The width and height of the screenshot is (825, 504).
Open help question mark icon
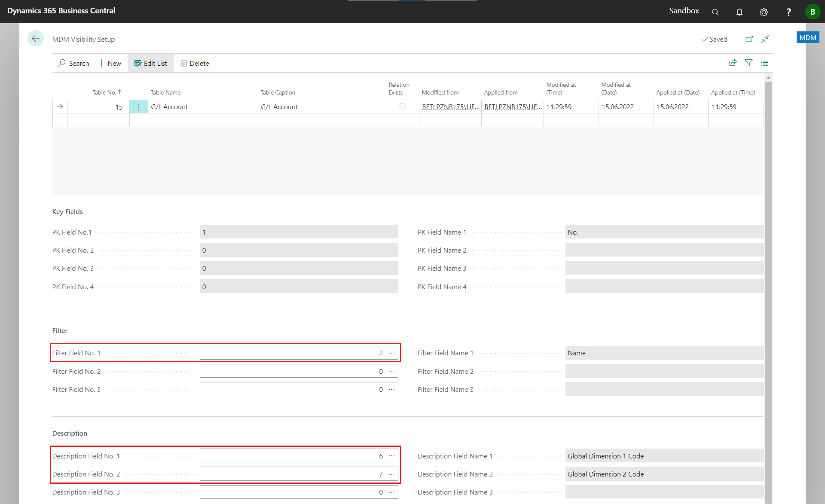788,12
